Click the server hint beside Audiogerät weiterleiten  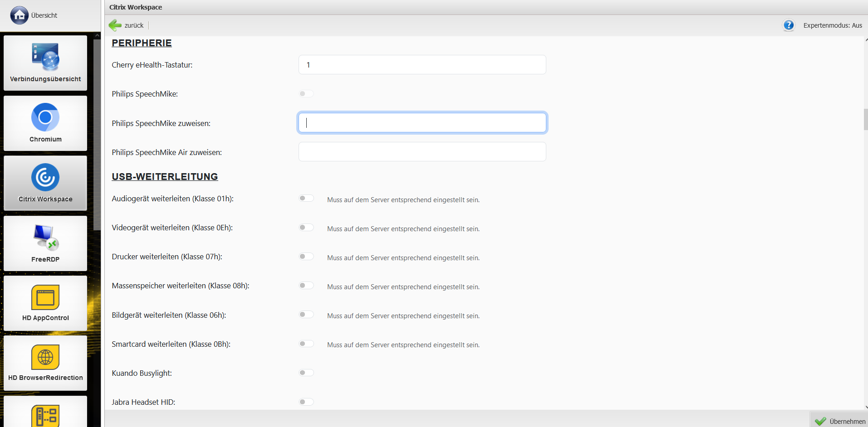coord(403,200)
